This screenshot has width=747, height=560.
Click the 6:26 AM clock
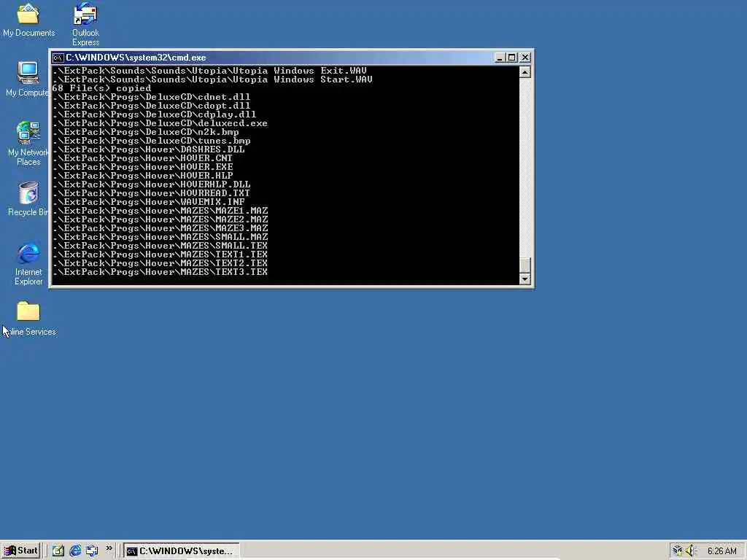tap(721, 551)
